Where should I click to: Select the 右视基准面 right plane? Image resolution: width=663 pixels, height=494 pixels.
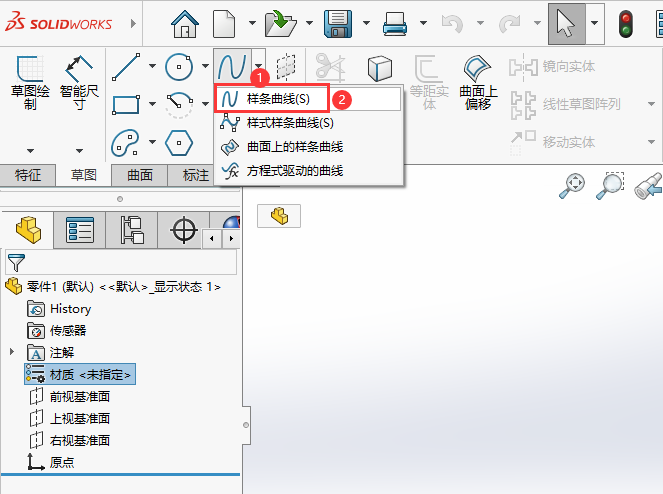pos(69,441)
